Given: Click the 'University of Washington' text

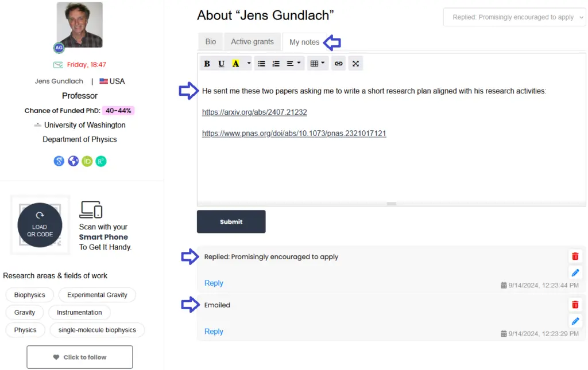Looking at the screenshot, I should (x=85, y=125).
